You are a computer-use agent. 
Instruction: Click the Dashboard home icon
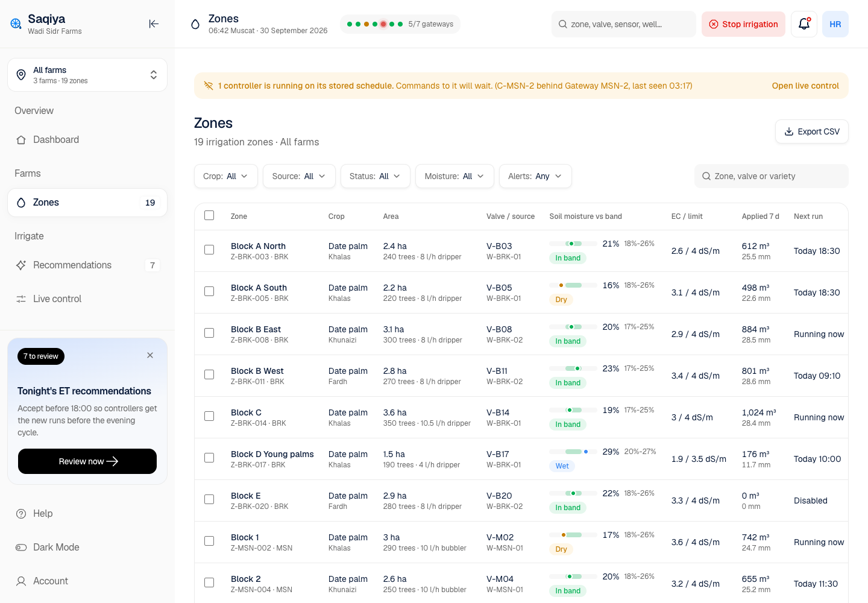[21, 140]
